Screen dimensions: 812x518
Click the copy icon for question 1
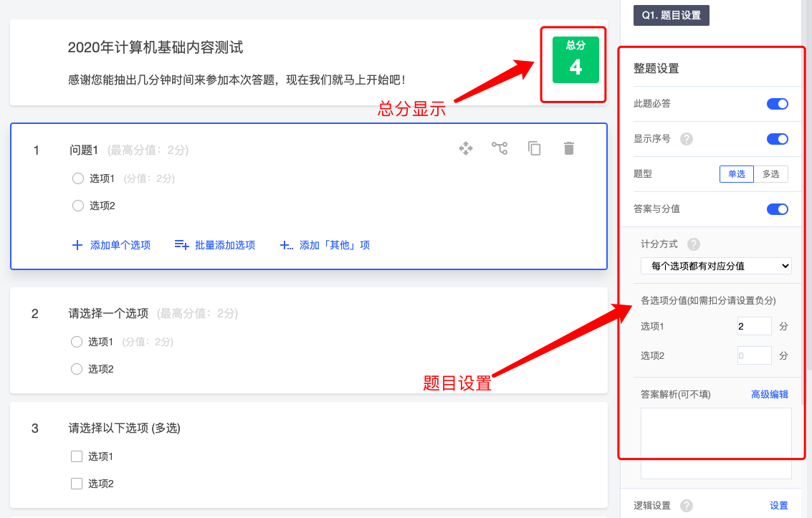(x=534, y=148)
